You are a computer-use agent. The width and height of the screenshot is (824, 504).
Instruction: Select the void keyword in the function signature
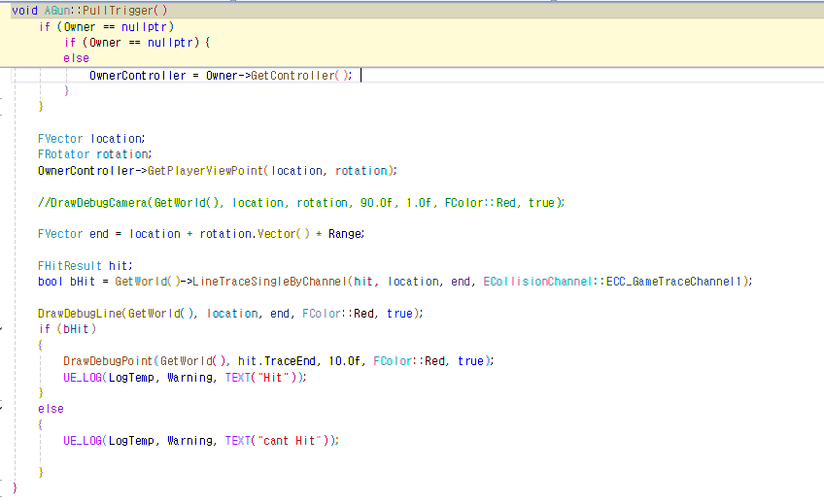tap(24, 11)
